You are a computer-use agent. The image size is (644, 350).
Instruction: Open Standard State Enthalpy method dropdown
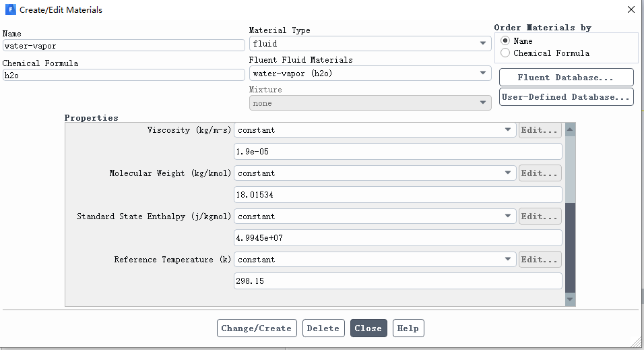(x=375, y=216)
